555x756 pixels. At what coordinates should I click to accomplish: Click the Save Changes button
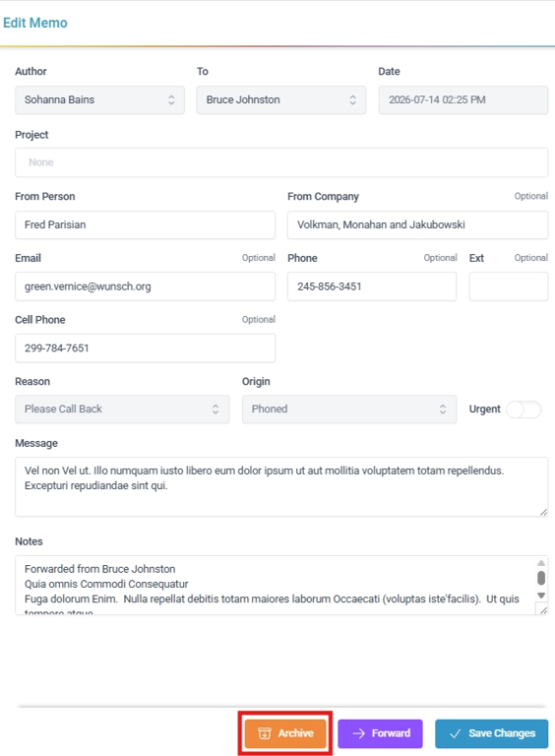click(491, 733)
